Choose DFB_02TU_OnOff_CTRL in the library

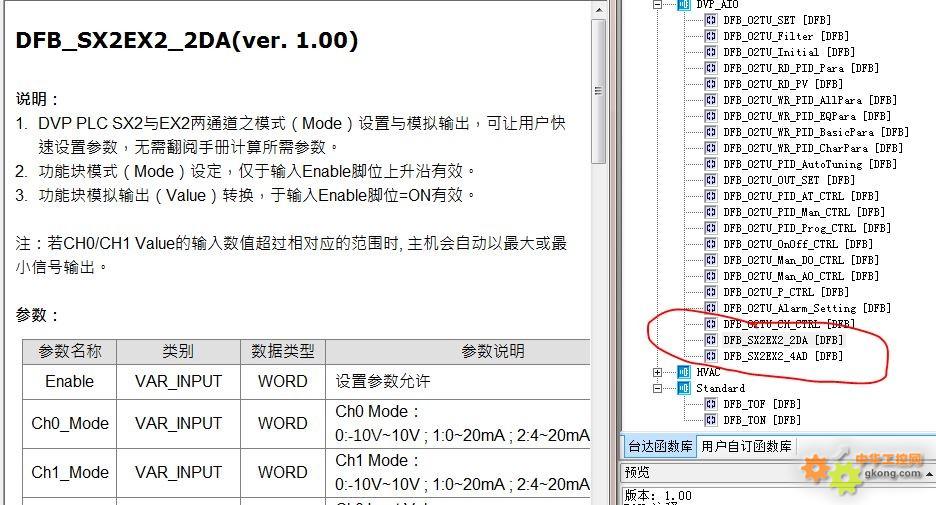coord(798,244)
